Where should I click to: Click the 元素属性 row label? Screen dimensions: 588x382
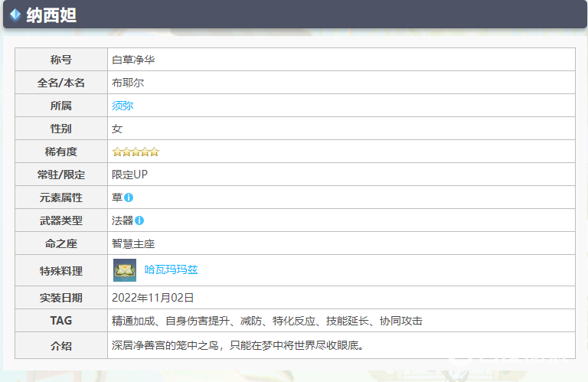pyautogui.click(x=61, y=198)
